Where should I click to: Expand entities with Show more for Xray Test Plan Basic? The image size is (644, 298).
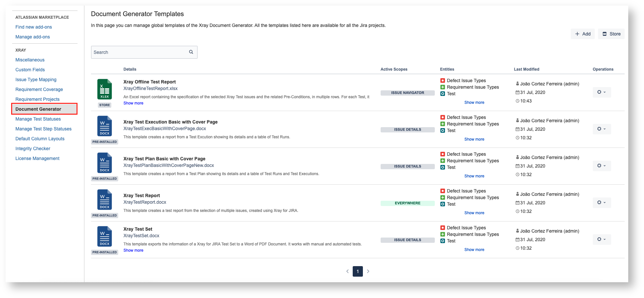click(474, 176)
